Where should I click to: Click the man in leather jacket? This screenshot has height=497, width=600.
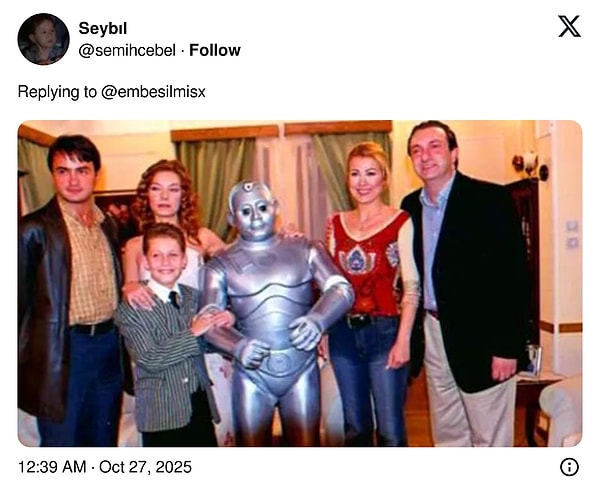pos(71,291)
